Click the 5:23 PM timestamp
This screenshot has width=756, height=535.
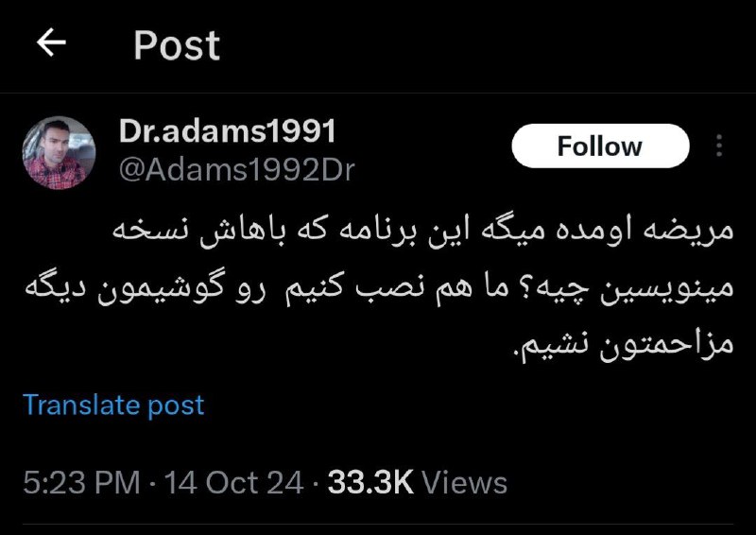click(81, 482)
